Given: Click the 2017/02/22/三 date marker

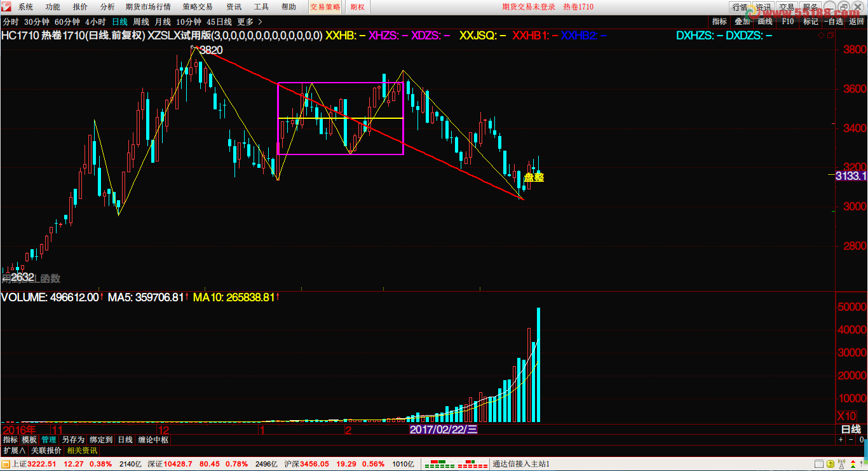Looking at the screenshot, I should coord(444,430).
